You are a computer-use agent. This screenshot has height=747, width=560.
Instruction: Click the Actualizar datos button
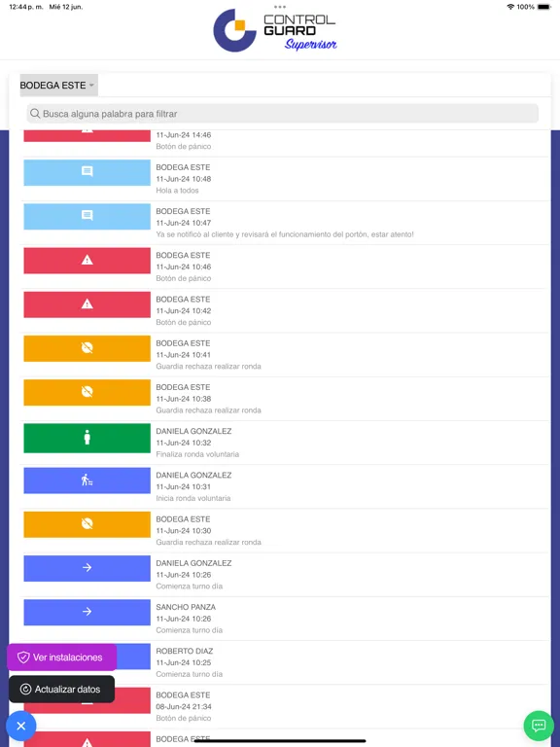[62, 690]
